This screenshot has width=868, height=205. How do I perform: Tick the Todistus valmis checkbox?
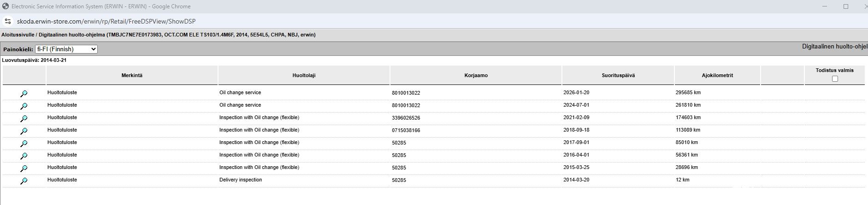(x=834, y=79)
